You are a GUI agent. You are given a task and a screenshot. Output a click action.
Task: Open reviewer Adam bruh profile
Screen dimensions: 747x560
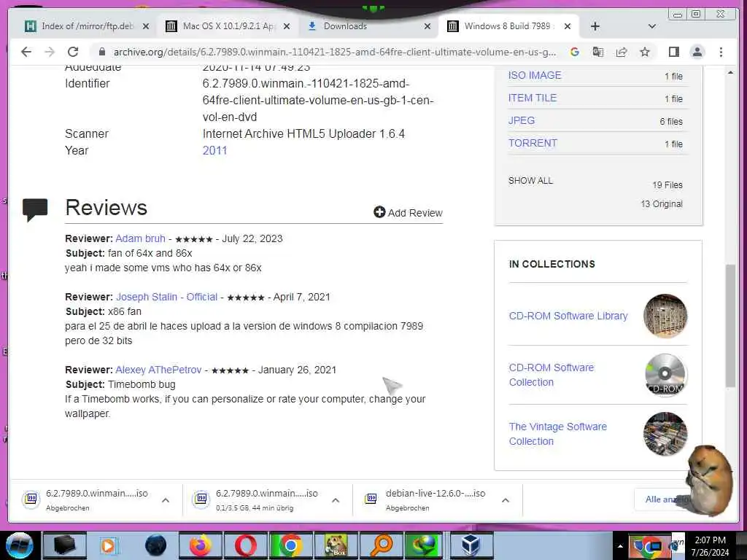click(140, 238)
